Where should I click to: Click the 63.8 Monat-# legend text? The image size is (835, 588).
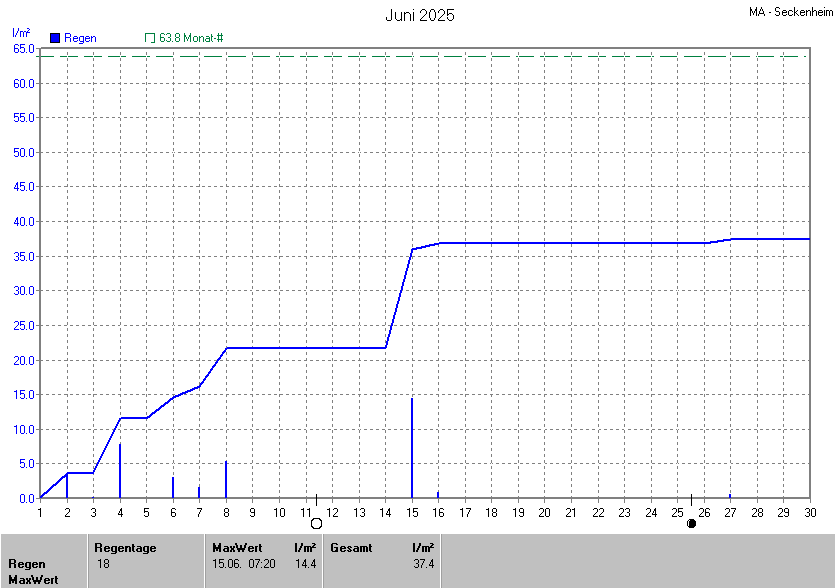click(x=191, y=38)
